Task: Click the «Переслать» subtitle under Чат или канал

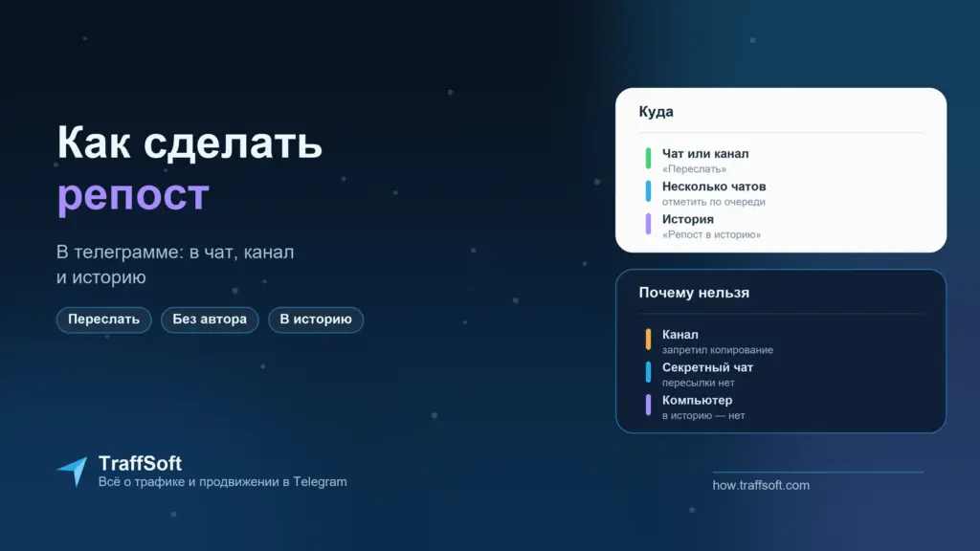Action: pyautogui.click(x=694, y=168)
